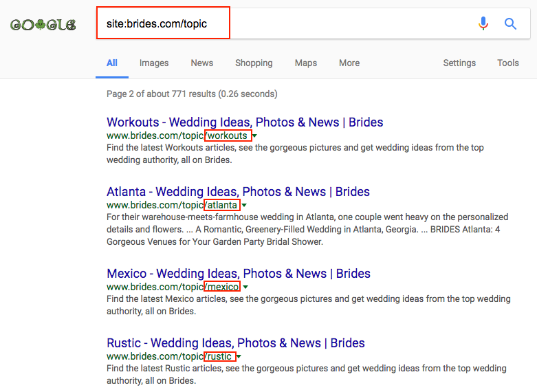
Task: Click the www.brides.com/topic/workouts URL text
Action: (177, 135)
